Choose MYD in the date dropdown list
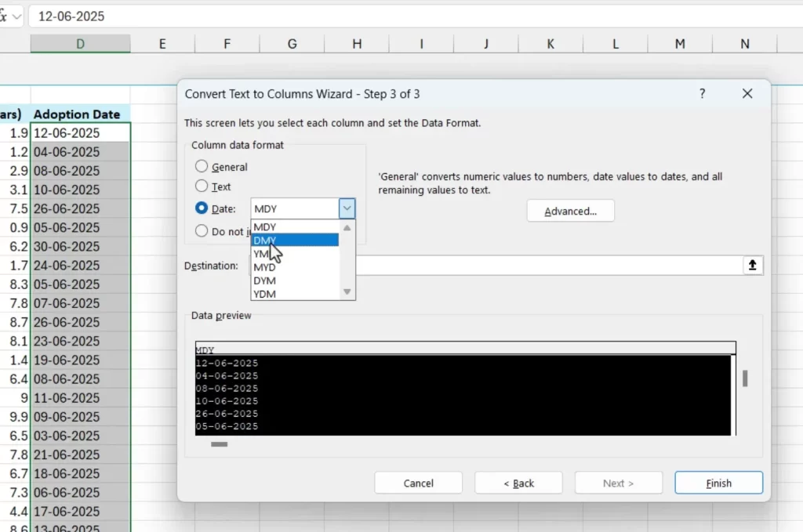This screenshot has height=532, width=803. 295,267
